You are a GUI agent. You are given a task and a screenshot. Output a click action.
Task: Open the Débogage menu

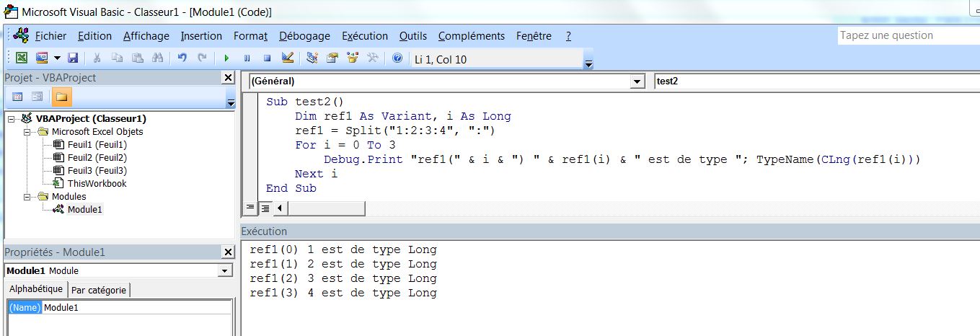click(304, 36)
